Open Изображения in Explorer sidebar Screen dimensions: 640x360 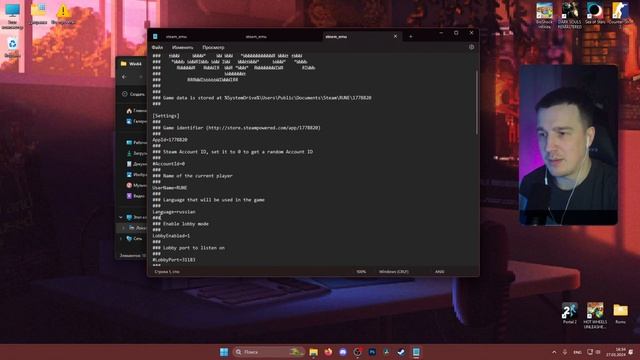point(136,174)
